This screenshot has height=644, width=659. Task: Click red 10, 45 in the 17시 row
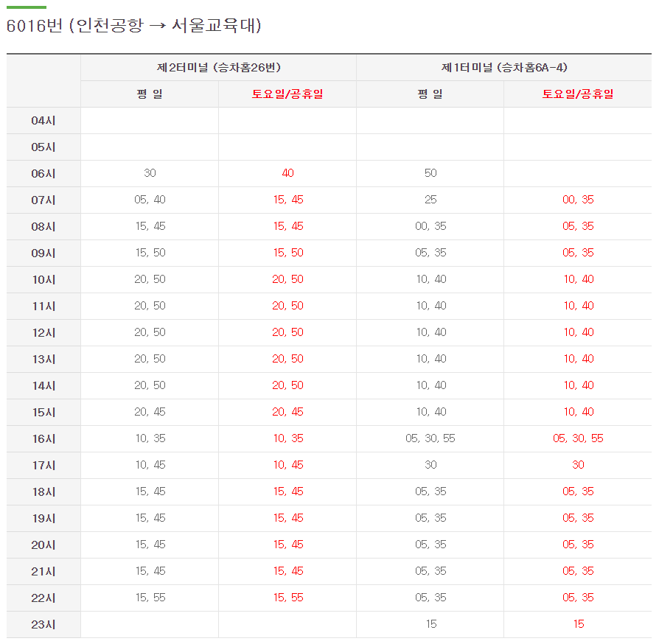(288, 465)
